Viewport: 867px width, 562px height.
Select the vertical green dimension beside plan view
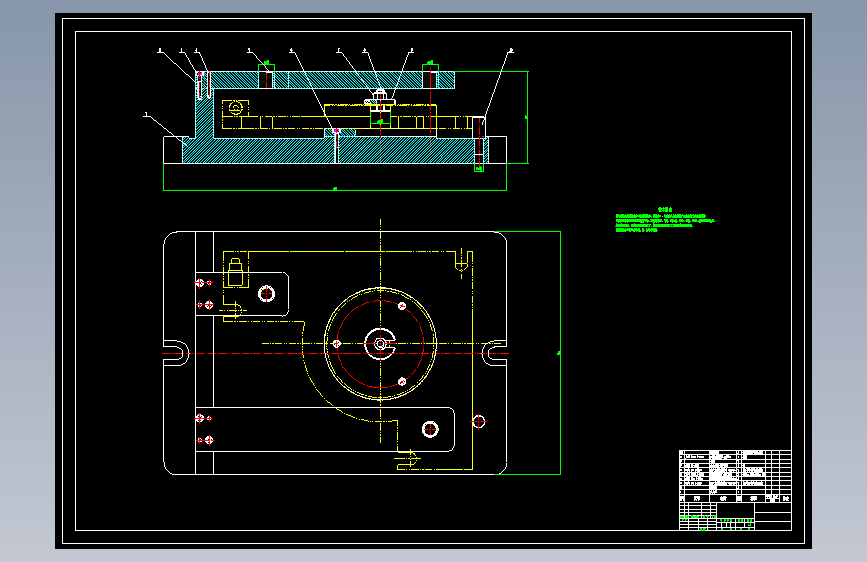[x=560, y=353]
